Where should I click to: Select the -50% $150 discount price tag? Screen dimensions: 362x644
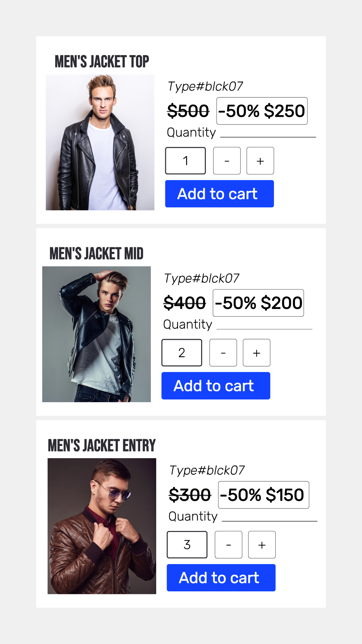click(263, 495)
